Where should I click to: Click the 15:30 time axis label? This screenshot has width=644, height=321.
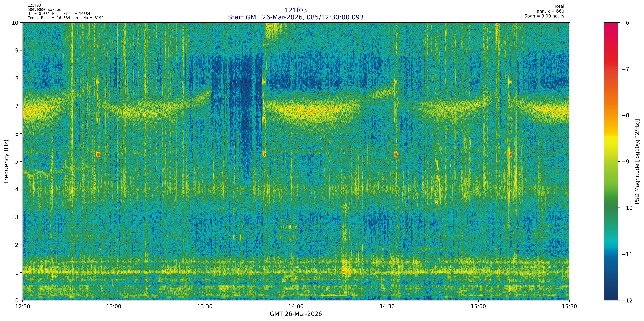click(569, 306)
